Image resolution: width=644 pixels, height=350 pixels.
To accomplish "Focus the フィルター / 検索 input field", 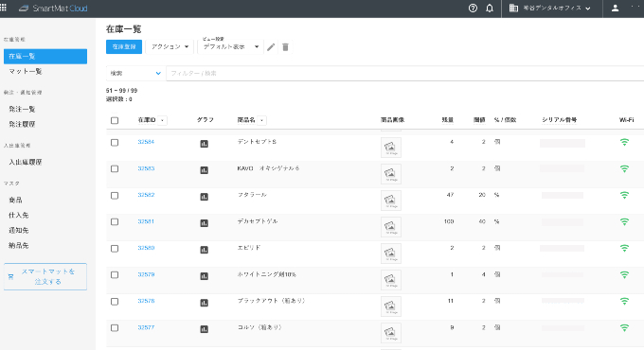I will [x=405, y=73].
